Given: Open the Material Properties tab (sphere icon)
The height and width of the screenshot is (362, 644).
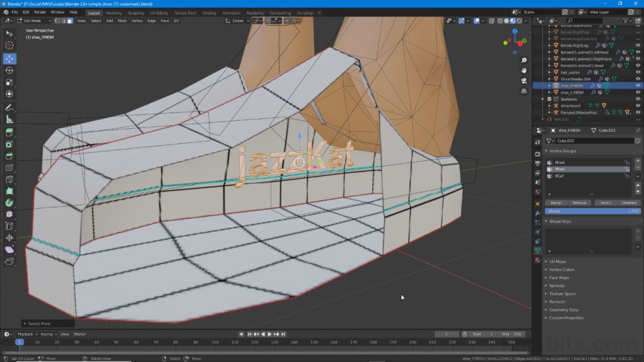Looking at the screenshot, I should [x=537, y=260].
